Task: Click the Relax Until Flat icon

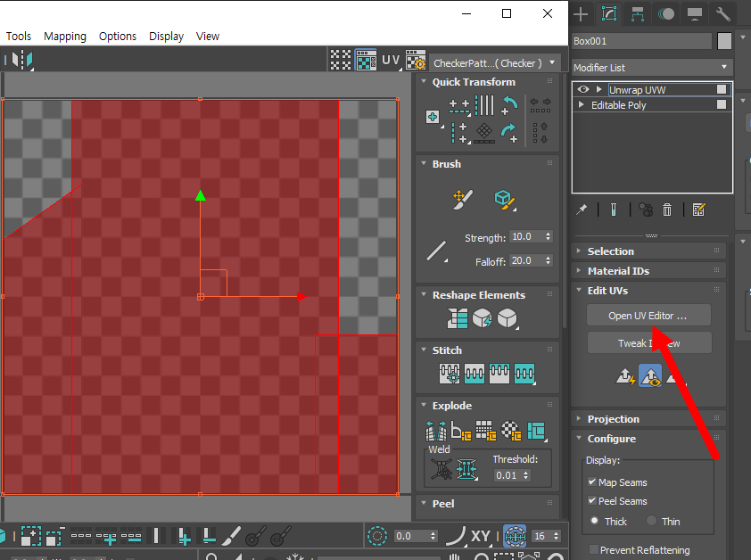Action: point(483,318)
